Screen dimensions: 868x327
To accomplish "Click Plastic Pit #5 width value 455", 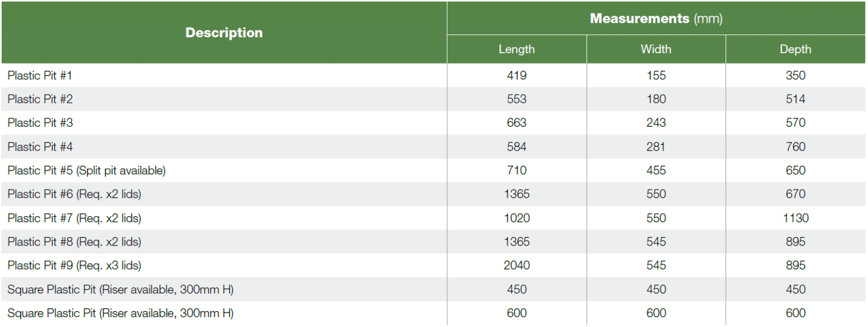I will 656,170.
